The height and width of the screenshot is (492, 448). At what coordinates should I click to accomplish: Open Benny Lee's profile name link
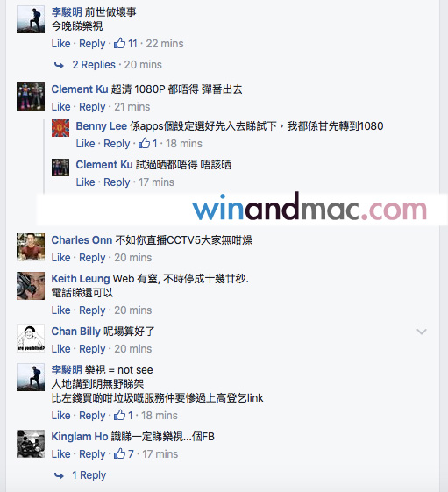(x=102, y=126)
